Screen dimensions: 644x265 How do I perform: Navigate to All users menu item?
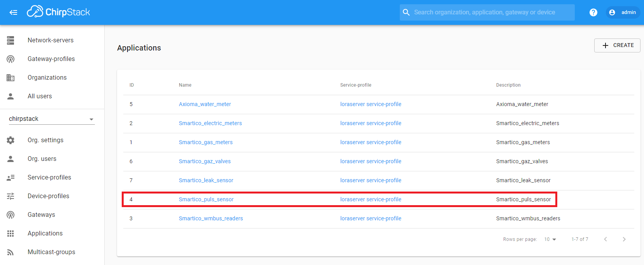click(40, 96)
